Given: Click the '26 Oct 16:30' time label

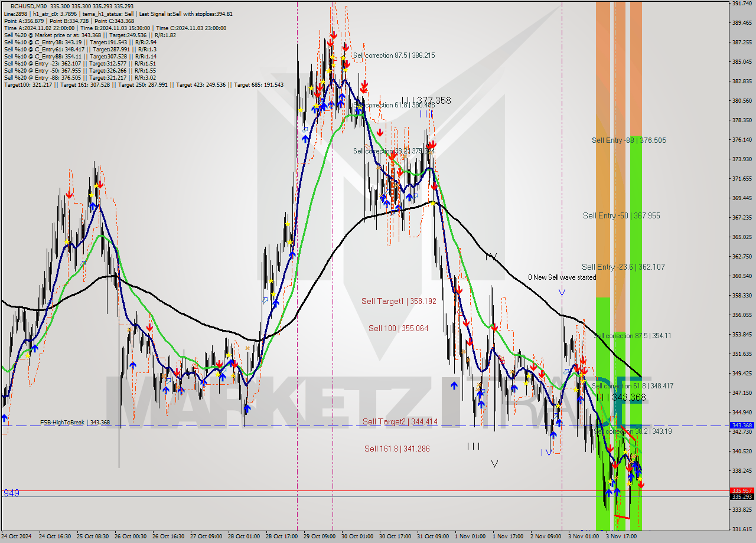Looking at the screenshot, I should 168,537.
